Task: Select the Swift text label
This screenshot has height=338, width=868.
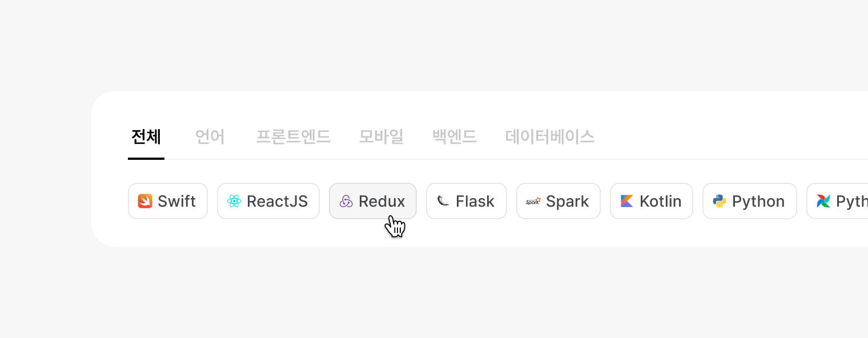Action: 176,201
